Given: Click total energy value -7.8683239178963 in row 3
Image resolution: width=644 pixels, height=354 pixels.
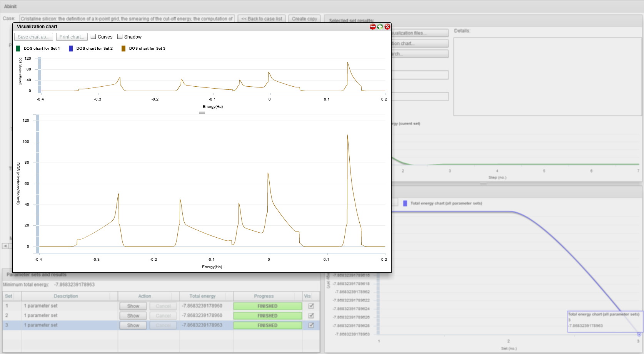Looking at the screenshot, I should pyautogui.click(x=202, y=325).
